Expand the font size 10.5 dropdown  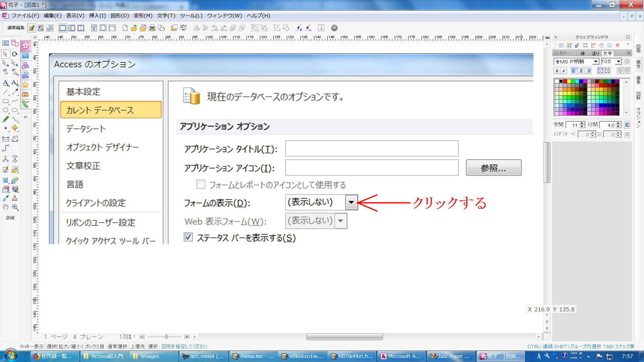coord(618,61)
